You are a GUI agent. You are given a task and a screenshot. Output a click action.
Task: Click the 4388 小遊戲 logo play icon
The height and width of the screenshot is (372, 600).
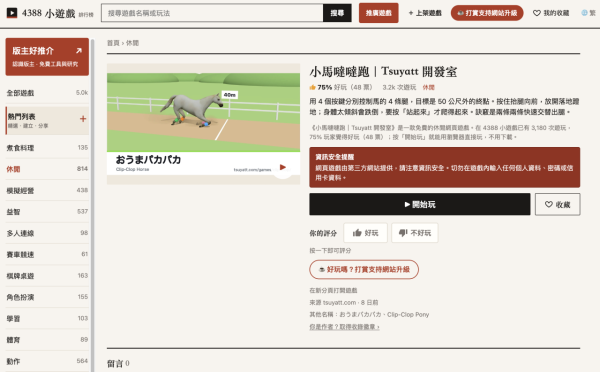coord(12,13)
